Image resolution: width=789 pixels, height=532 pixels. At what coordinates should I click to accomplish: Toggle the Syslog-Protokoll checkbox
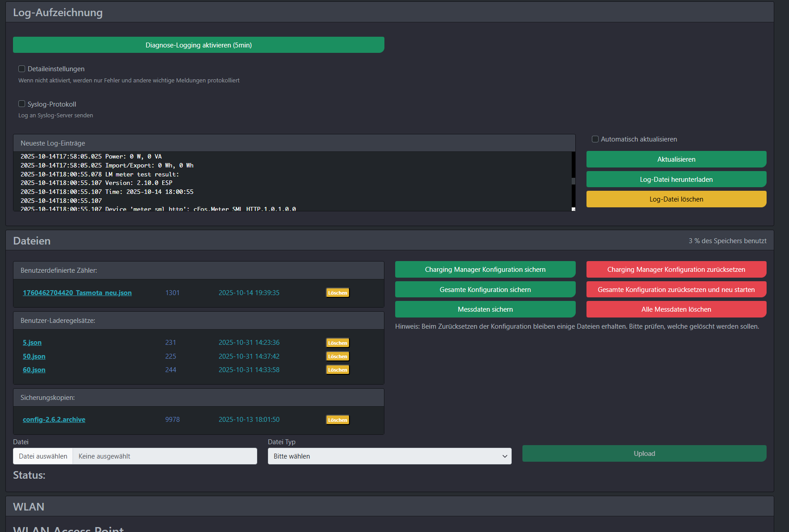tap(22, 104)
